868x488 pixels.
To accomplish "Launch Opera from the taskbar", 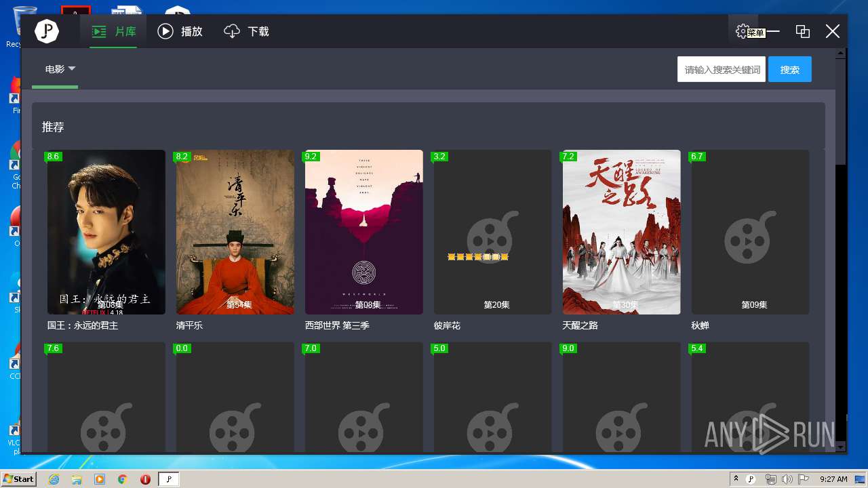I will tap(145, 479).
